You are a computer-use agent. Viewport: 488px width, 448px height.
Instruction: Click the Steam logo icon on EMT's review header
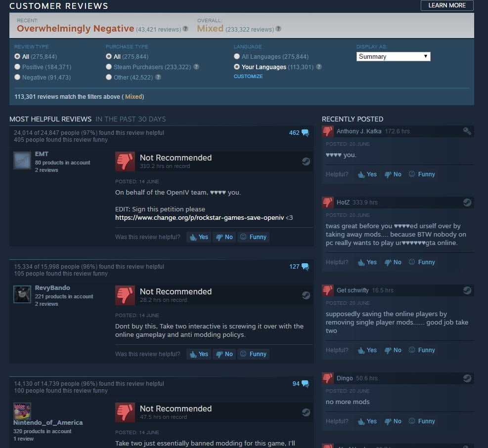pyautogui.click(x=306, y=162)
